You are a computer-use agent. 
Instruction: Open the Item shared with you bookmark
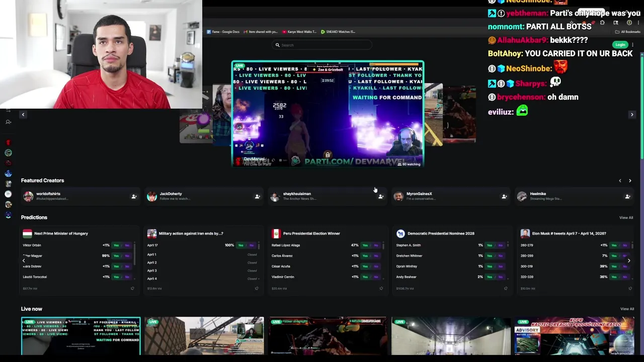pos(261,32)
